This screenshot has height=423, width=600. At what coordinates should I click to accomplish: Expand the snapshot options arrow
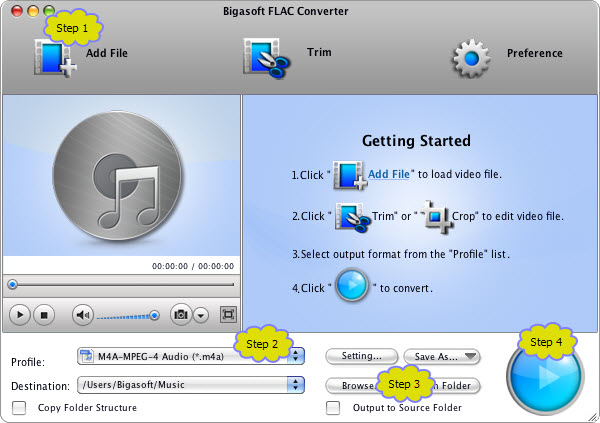click(201, 315)
